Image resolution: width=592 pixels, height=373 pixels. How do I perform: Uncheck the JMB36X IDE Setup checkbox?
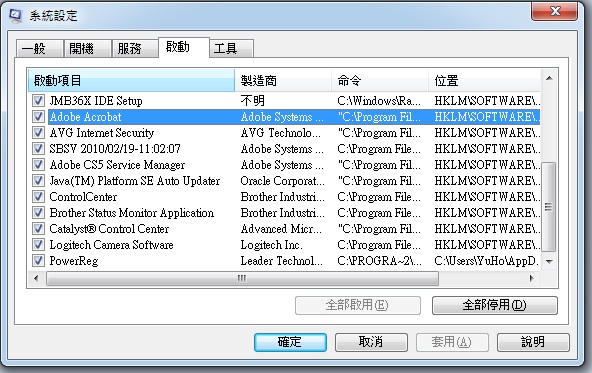[x=38, y=101]
